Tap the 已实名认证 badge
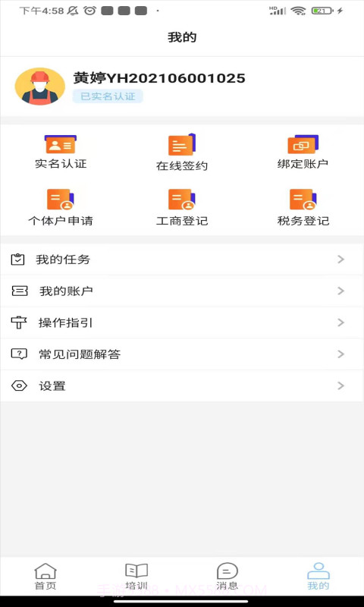The width and height of the screenshot is (364, 607). (x=108, y=96)
